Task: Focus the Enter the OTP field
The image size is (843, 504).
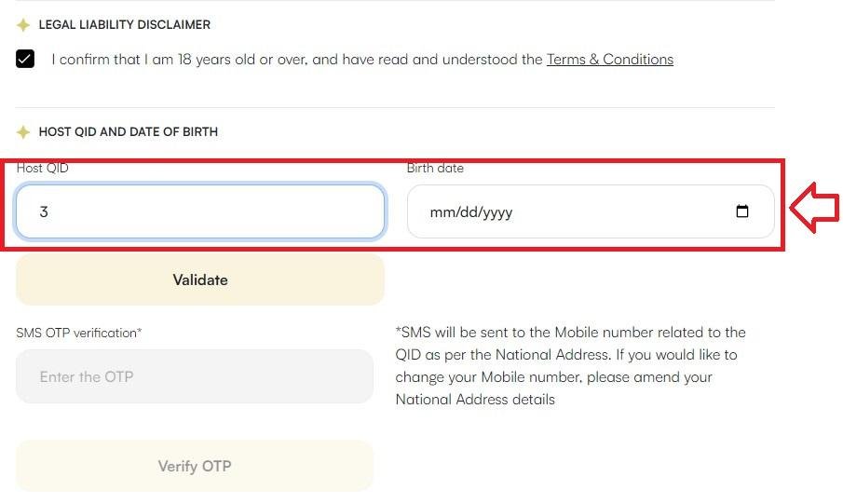Action: (x=195, y=376)
